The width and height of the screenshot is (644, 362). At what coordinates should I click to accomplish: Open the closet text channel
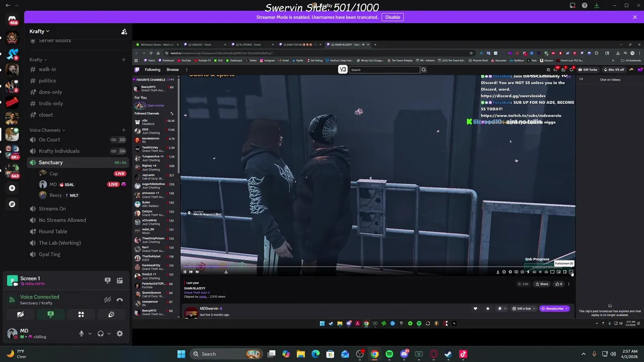click(x=78, y=115)
